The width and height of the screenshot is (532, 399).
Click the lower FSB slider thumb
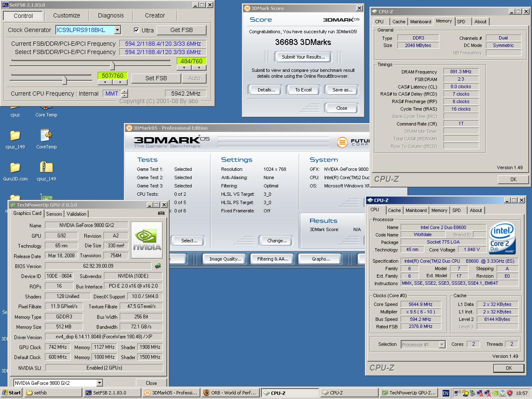64,79
